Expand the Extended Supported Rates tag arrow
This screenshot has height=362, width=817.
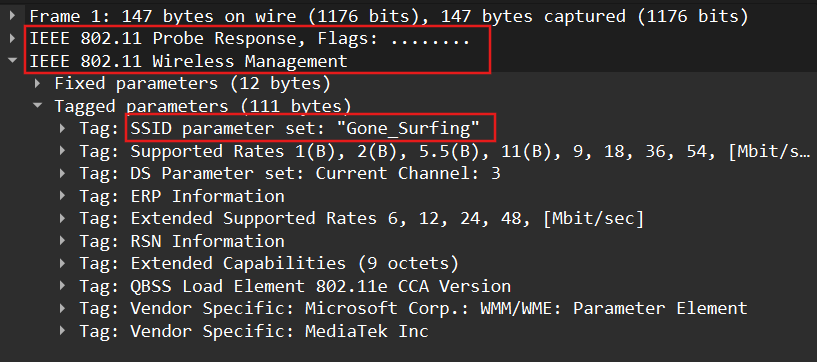point(63,218)
